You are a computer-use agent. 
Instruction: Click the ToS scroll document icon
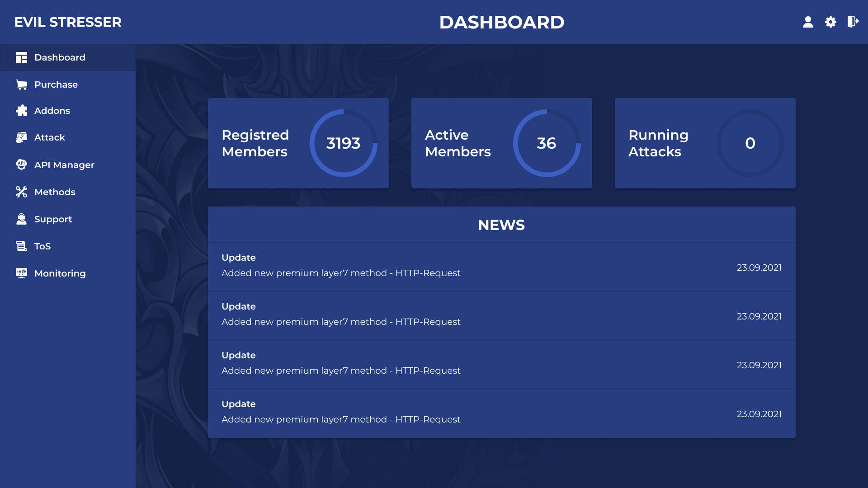[x=21, y=246]
